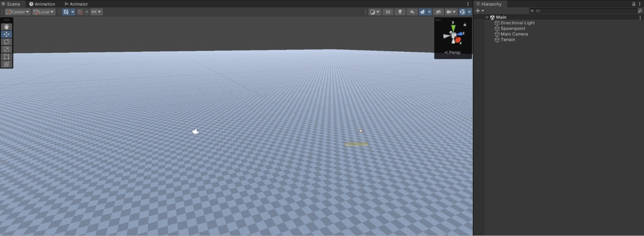Open the Local handle rotation dropdown
Screen dimensions: 644x236
click(x=44, y=12)
